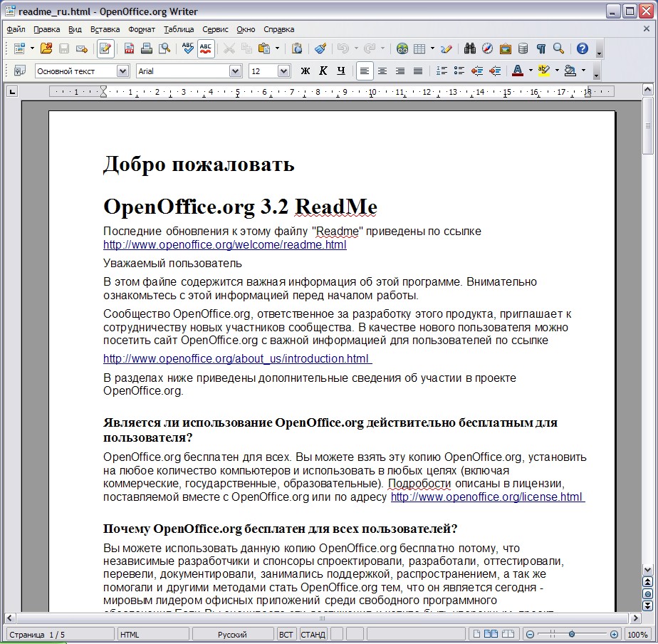Viewport: 658px width, 644px height.
Task: Expand paragraph style dropdown Основной текст
Action: click(x=122, y=71)
